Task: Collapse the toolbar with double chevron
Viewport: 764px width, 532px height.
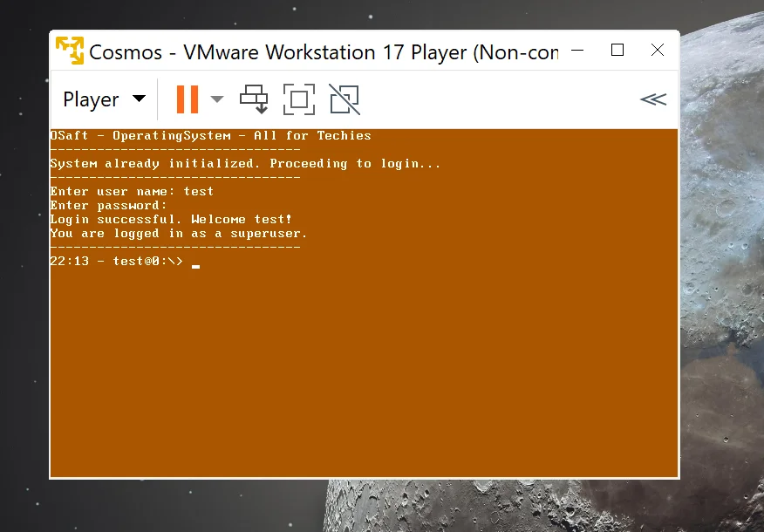Action: click(x=653, y=99)
